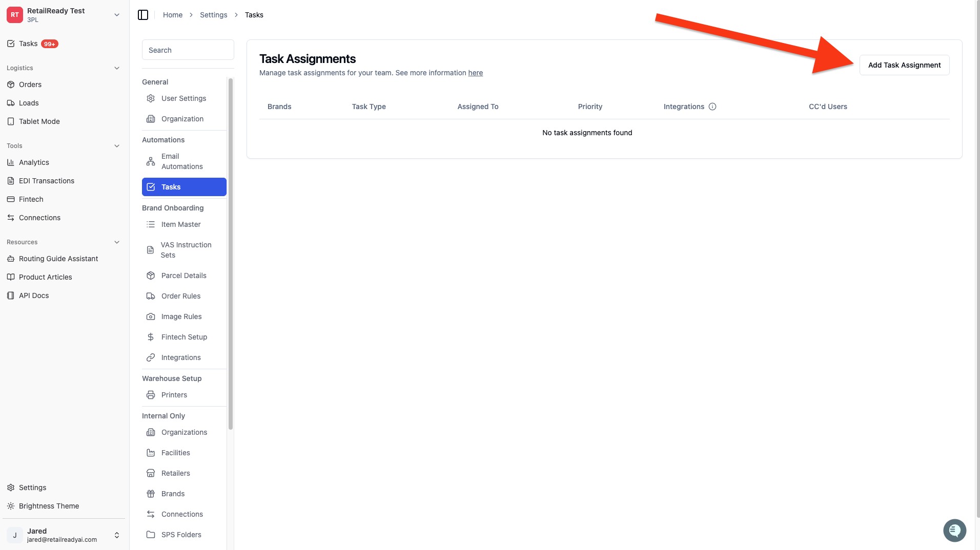
Task: Click the Printers icon in settings
Action: (151, 395)
